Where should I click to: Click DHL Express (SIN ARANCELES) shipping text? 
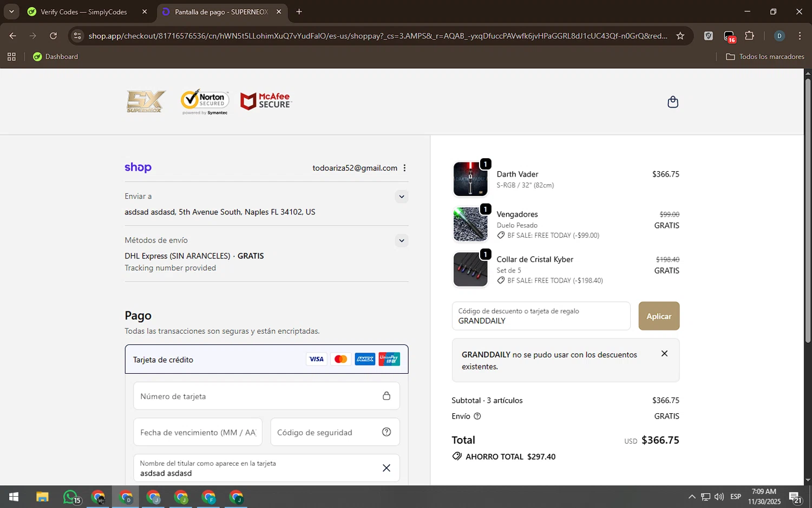point(178,256)
